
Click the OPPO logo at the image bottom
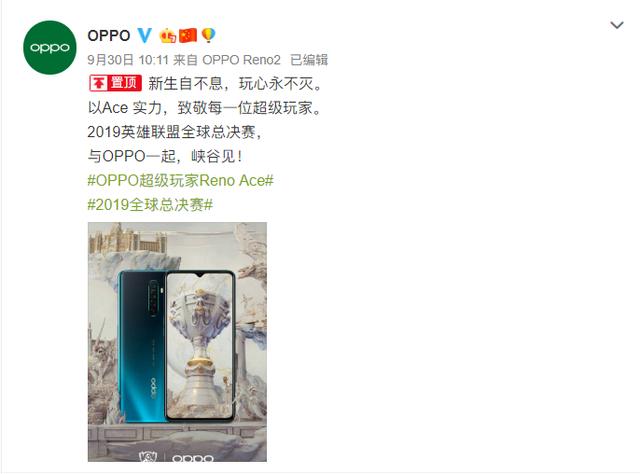[x=193, y=458]
